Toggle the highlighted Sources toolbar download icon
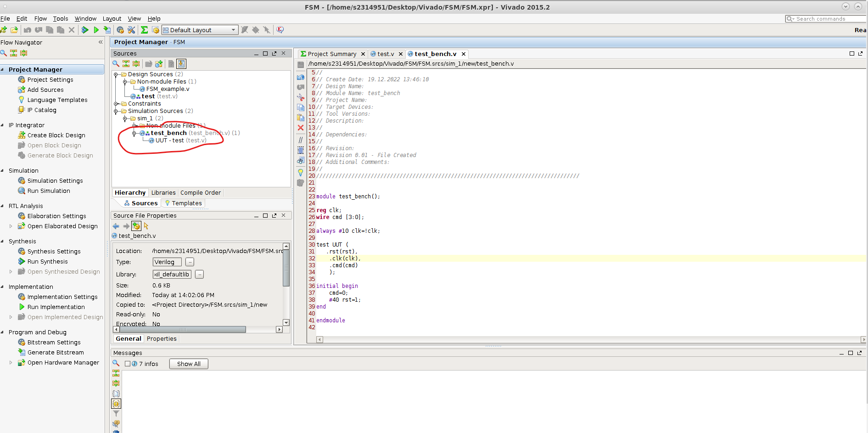This screenshot has width=868, height=433. click(x=181, y=64)
